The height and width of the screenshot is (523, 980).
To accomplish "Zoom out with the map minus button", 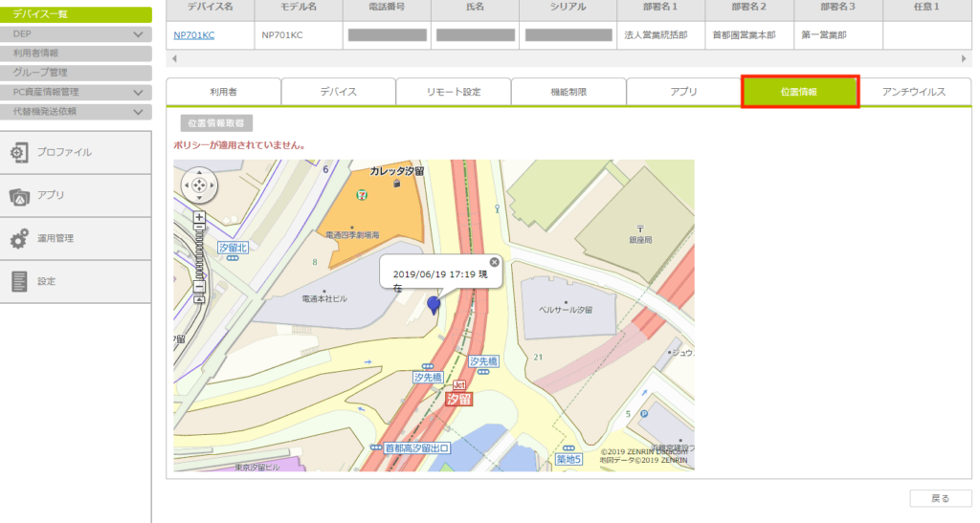I will coord(199,286).
